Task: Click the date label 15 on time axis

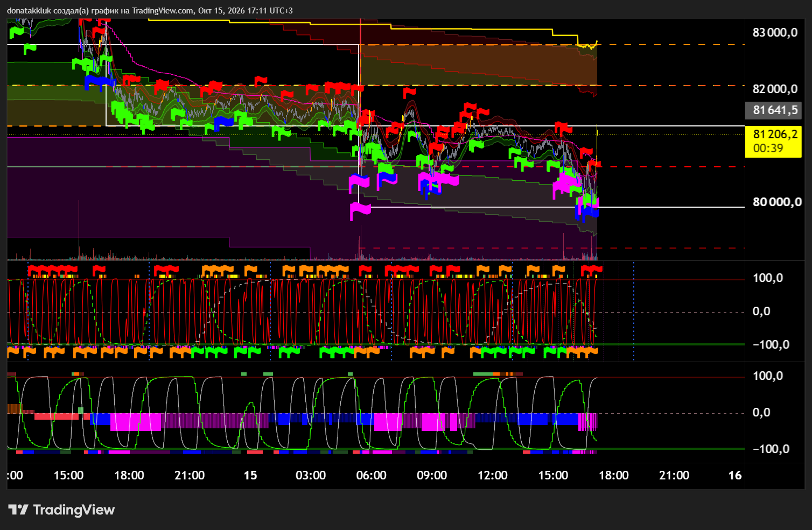Action: [x=250, y=475]
